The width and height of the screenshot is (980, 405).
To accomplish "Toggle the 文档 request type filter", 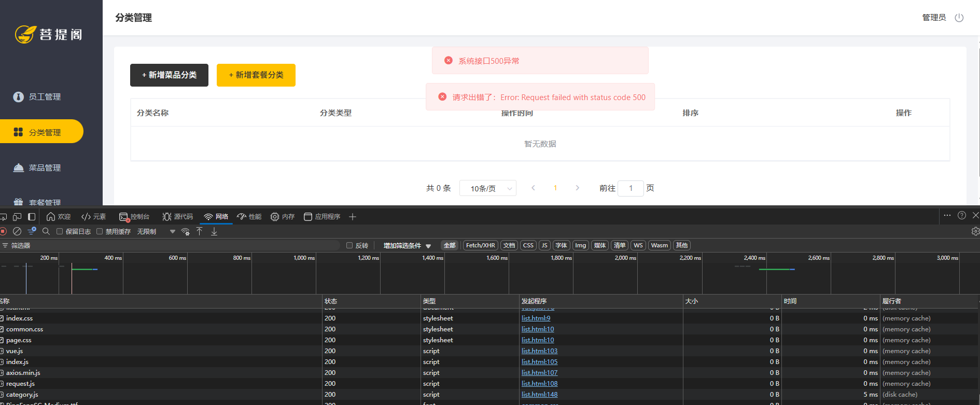I will click(x=509, y=245).
